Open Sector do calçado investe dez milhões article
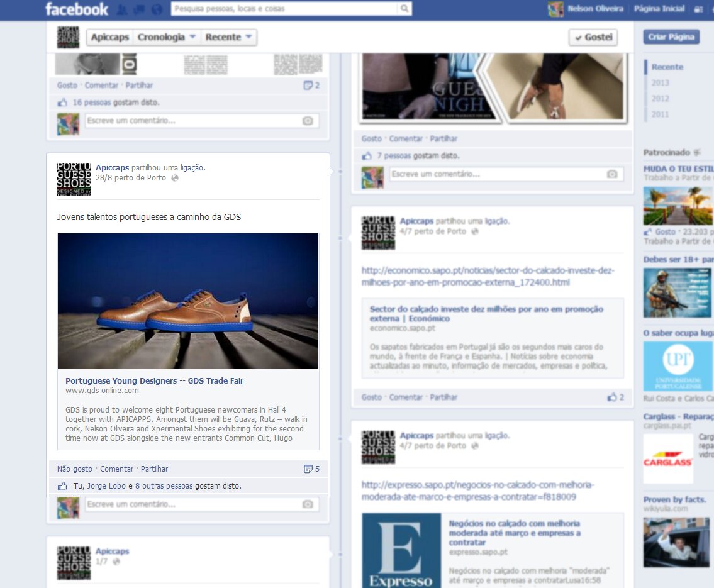This screenshot has width=714, height=588. (x=486, y=314)
